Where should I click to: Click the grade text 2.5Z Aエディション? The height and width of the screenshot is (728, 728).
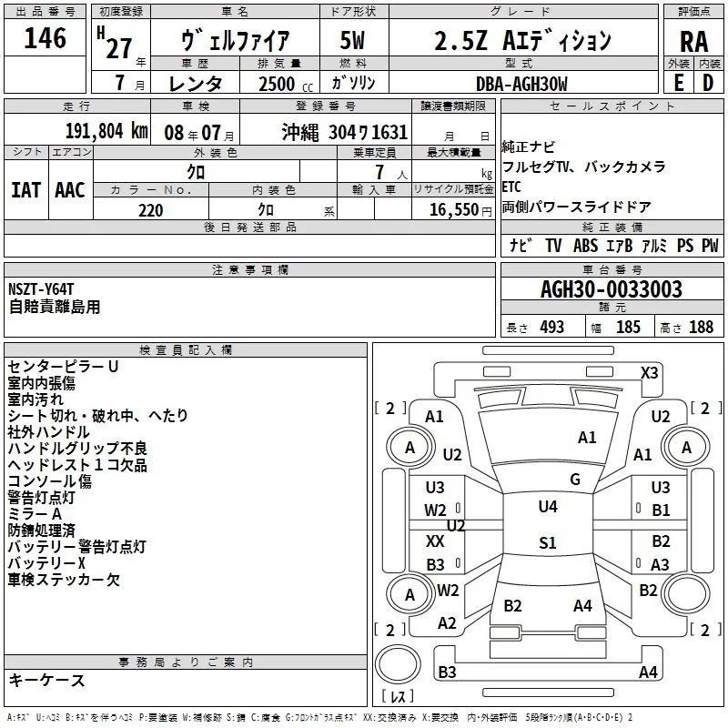click(522, 42)
